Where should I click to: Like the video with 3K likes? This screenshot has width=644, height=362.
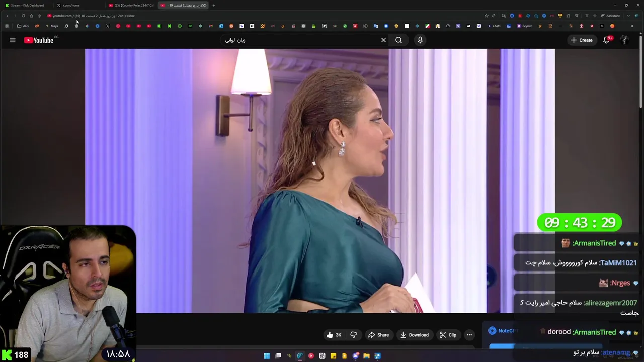click(x=334, y=335)
